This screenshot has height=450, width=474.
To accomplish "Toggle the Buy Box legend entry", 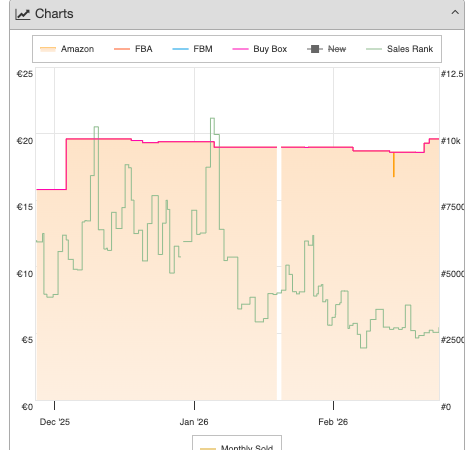I will pyautogui.click(x=260, y=49).
